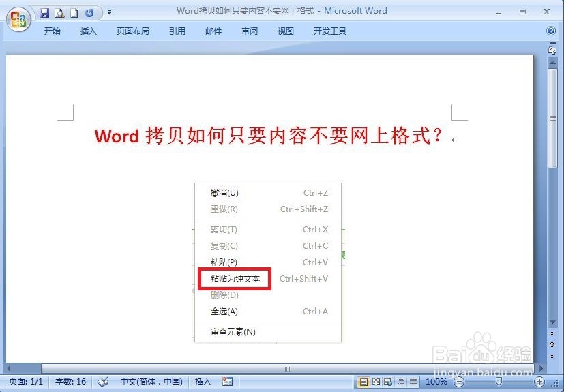Screen dimensions: 564x392
Task: Select 删除(D) from context menu
Action: pyautogui.click(x=268, y=295)
